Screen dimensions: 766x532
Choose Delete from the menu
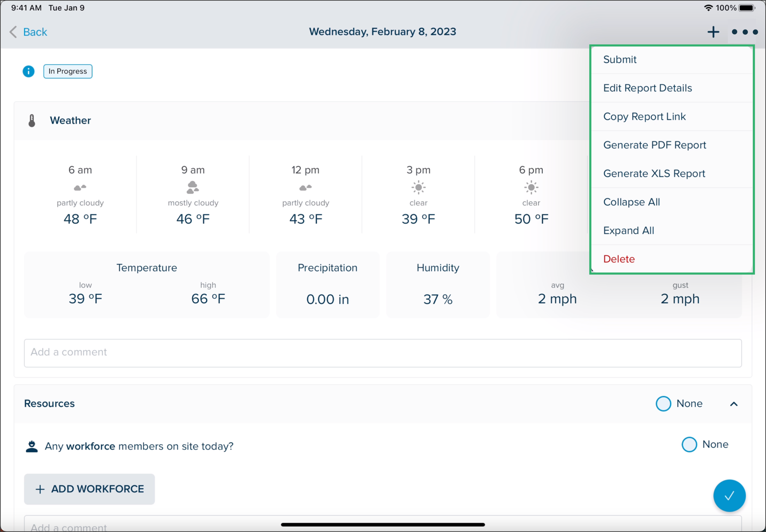tap(672, 259)
